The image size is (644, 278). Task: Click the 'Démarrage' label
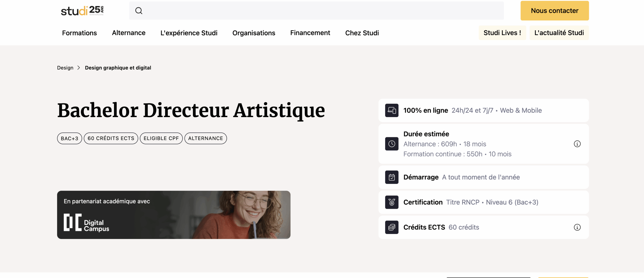pos(421,177)
